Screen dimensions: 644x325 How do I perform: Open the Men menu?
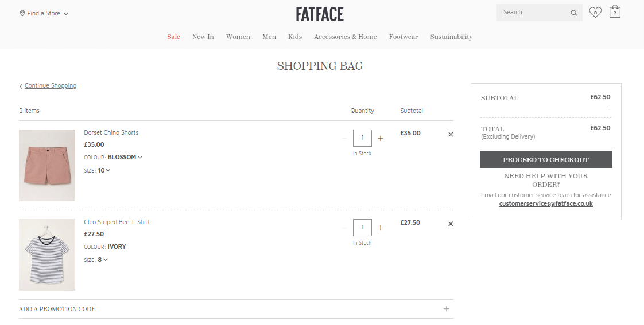tap(269, 37)
